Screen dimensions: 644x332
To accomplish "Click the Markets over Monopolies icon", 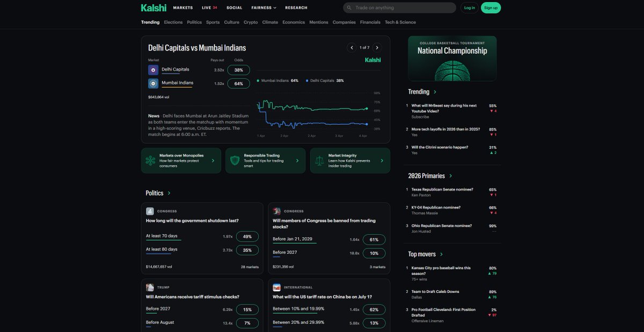I will tap(150, 161).
